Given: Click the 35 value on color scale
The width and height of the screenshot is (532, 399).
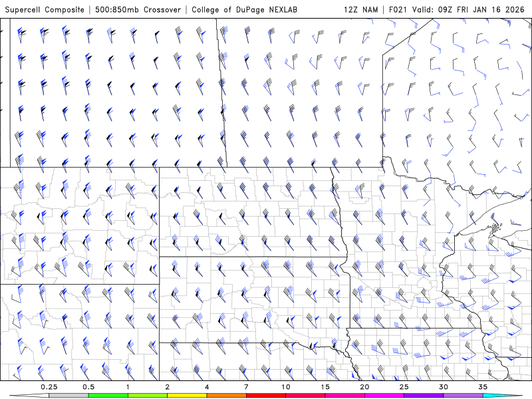Looking at the screenshot, I should point(483,387).
